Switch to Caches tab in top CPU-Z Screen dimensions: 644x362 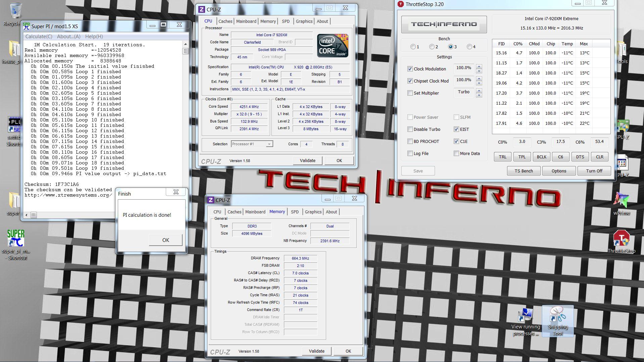pos(225,21)
